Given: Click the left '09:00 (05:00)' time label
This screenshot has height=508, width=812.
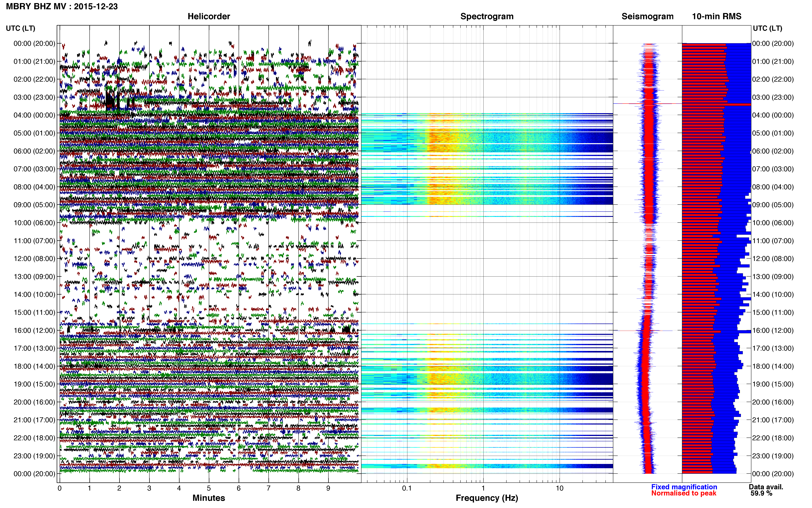Looking at the screenshot, I should (34, 205).
